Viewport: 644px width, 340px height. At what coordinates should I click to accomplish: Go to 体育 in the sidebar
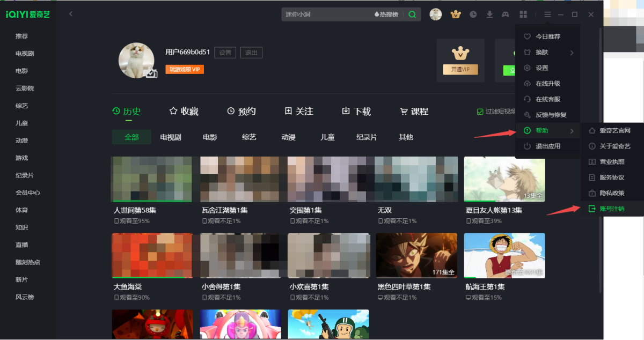(21, 210)
